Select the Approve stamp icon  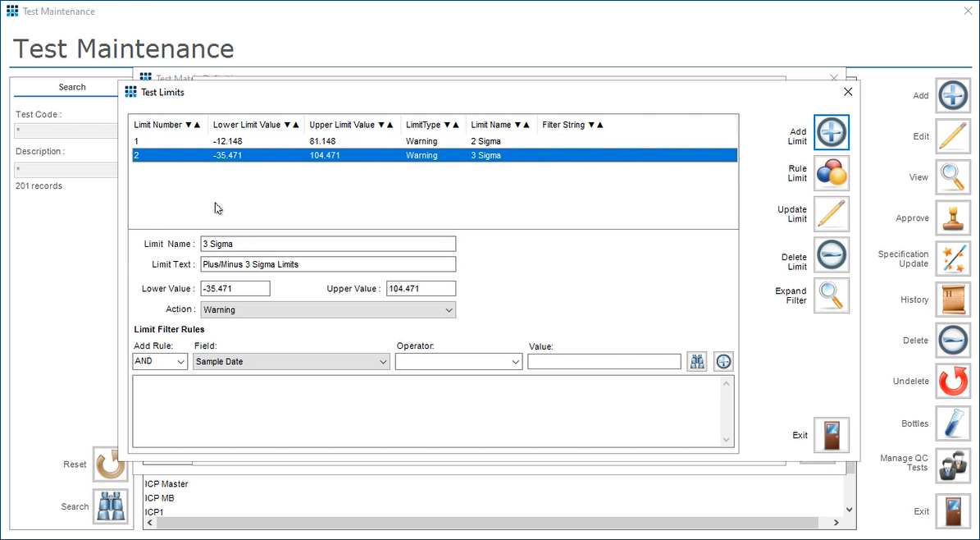[952, 217]
